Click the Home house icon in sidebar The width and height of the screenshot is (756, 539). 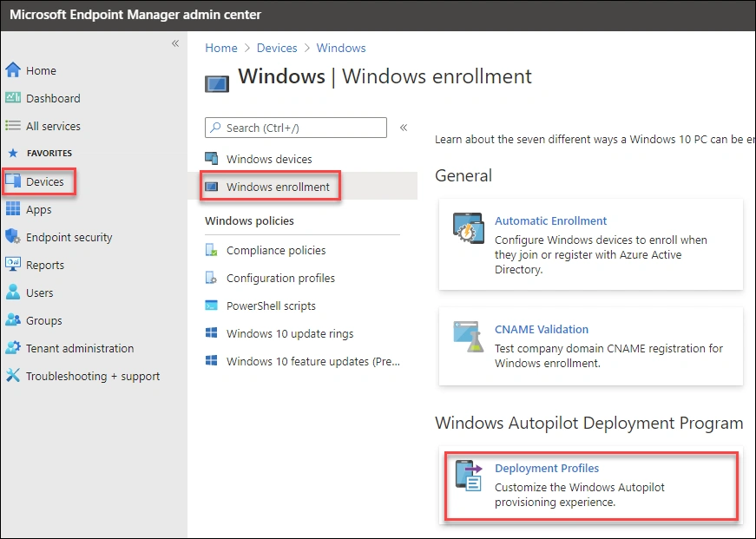click(x=13, y=70)
